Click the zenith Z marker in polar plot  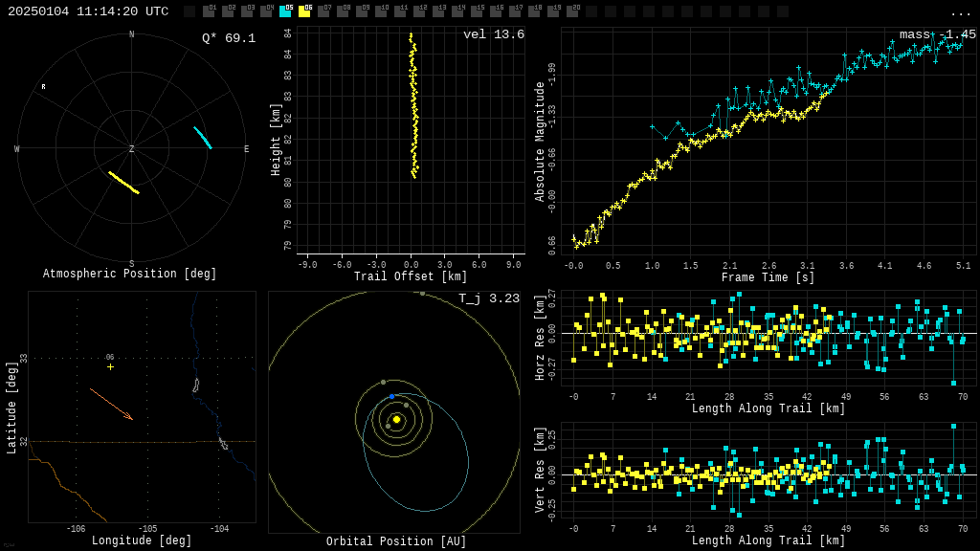tap(132, 149)
